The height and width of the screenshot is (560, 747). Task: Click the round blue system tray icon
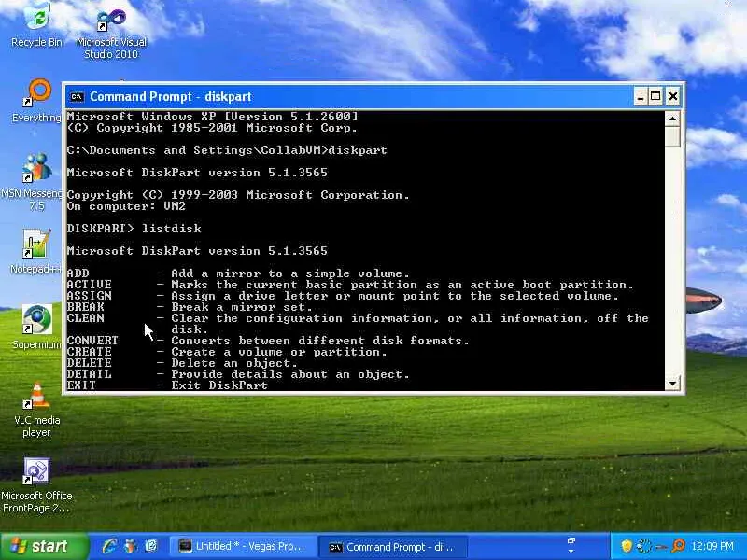[644, 546]
